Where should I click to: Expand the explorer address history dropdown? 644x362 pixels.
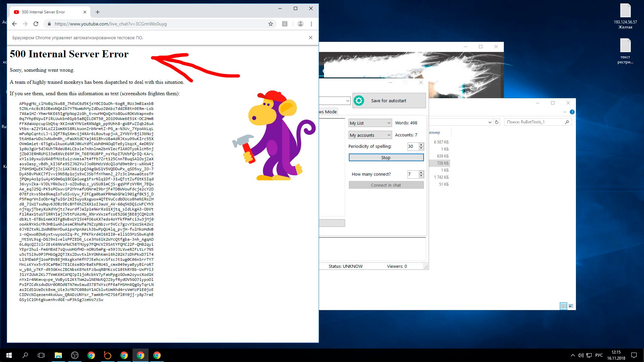(x=490, y=122)
